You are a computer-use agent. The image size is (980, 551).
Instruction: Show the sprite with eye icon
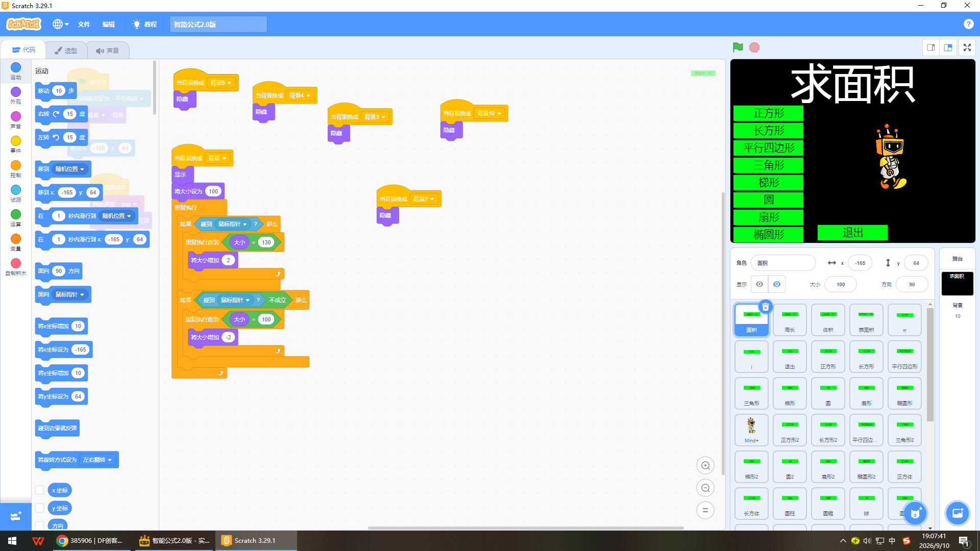tap(759, 284)
